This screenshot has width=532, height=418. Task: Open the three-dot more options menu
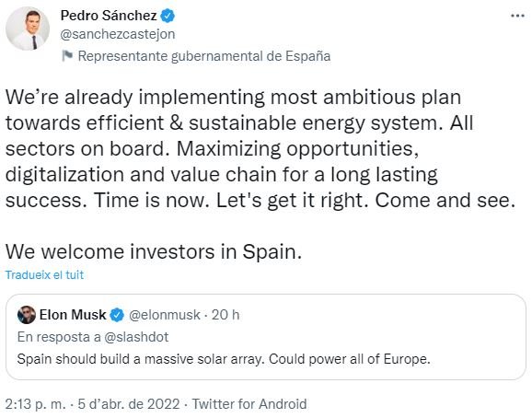point(518,16)
